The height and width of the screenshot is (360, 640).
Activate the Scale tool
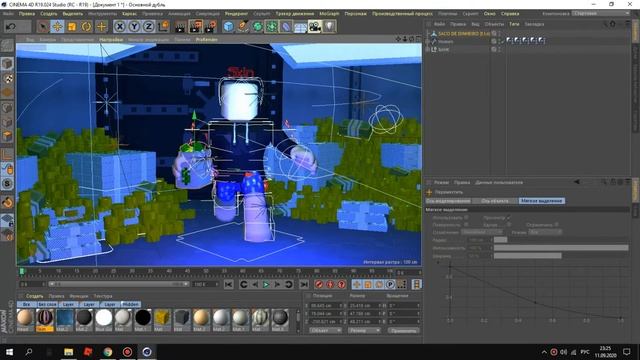click(72, 27)
